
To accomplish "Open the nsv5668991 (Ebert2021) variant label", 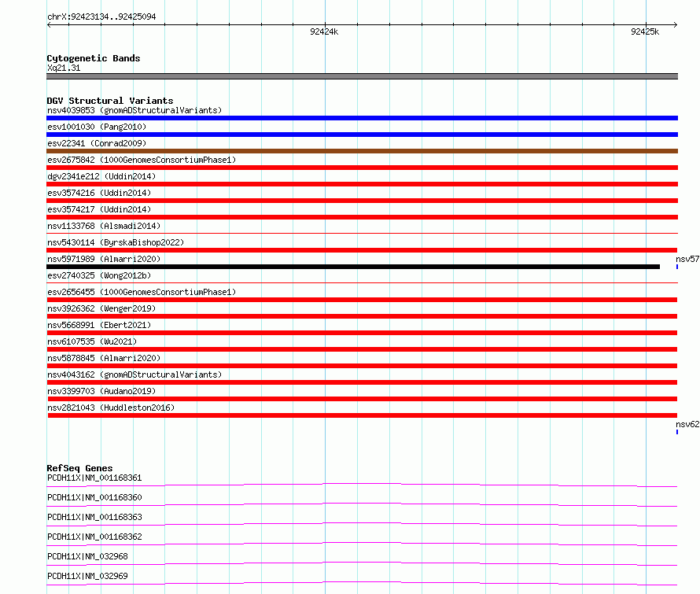I will point(99,325).
